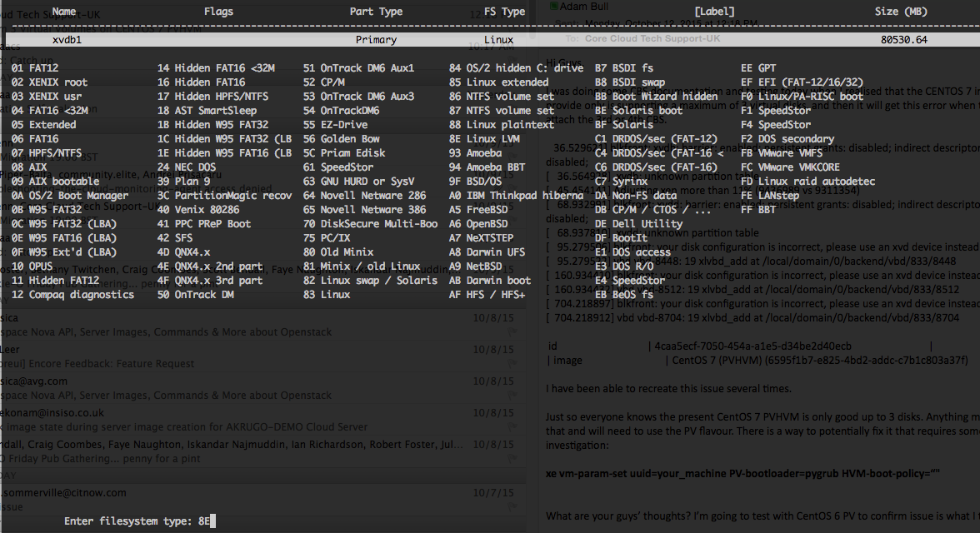Select the 09 AIX bootable entry
980x533 pixels.
pos(55,182)
